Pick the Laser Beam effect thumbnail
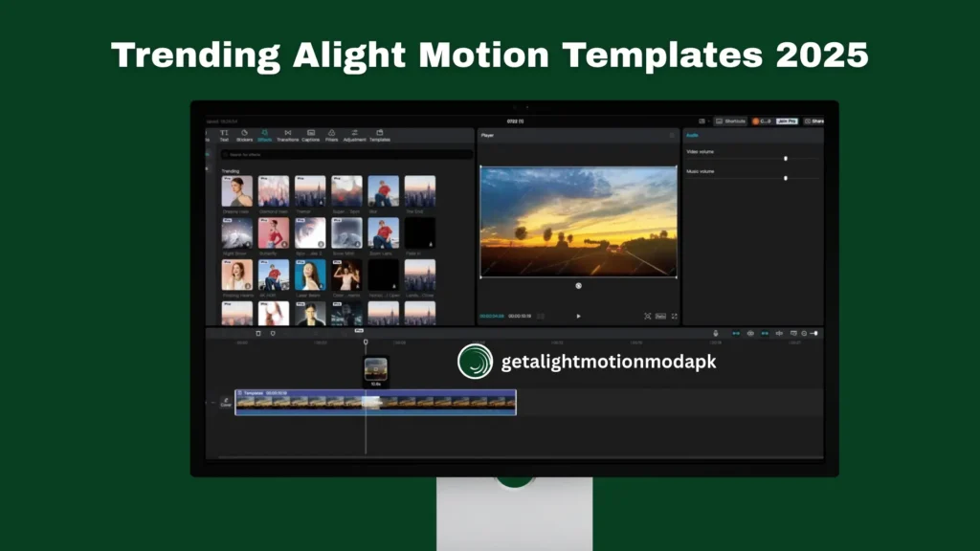Viewport: 980px width, 551px height. [310, 275]
